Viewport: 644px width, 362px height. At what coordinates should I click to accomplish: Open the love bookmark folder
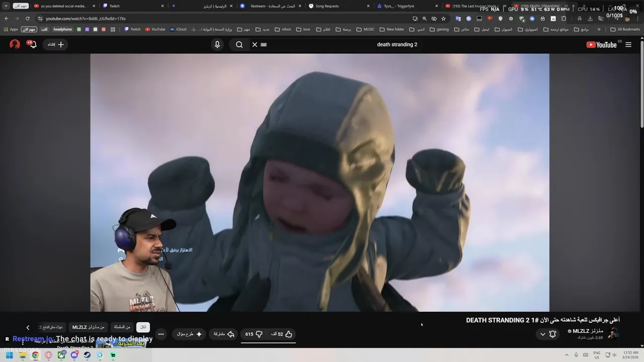coord(303,30)
